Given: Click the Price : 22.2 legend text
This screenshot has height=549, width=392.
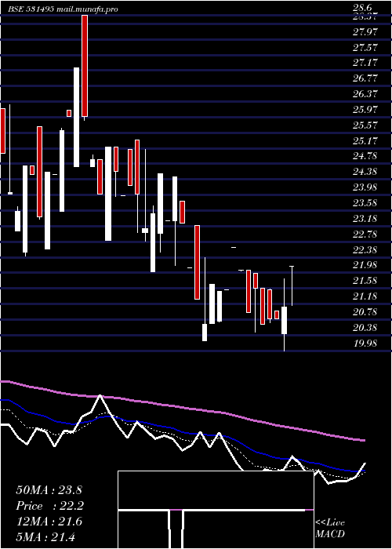Looking at the screenshot, I should pyautogui.click(x=49, y=506).
